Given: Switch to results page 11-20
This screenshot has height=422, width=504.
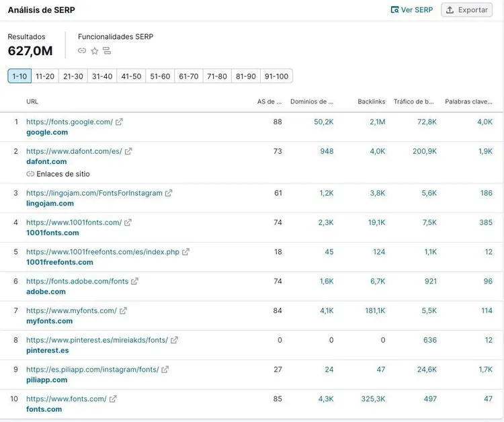Looking at the screenshot, I should [45, 76].
